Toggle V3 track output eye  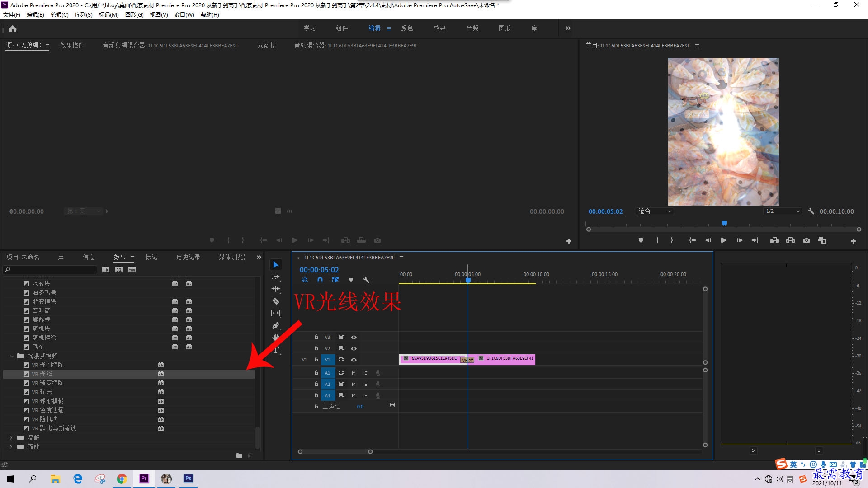pyautogui.click(x=354, y=338)
